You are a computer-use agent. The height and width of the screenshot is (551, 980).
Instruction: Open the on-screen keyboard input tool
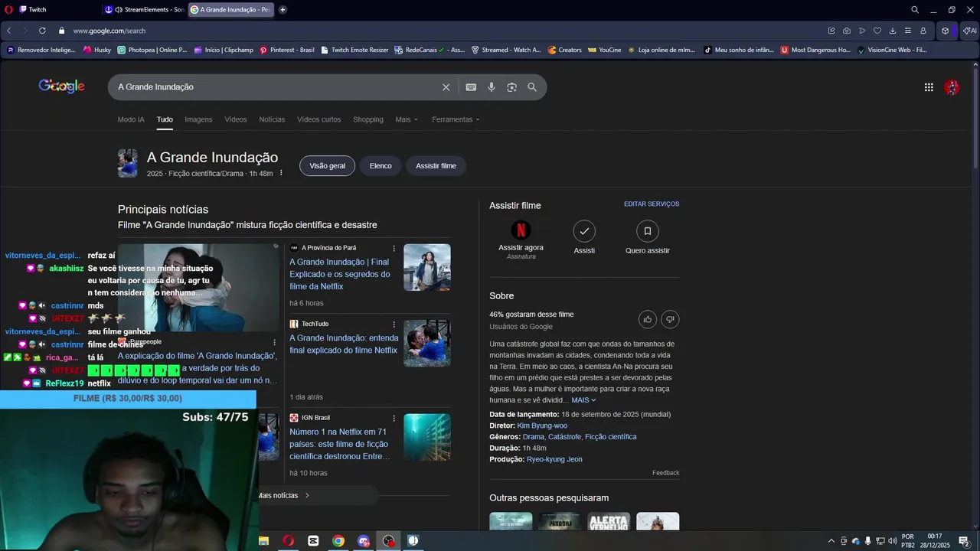click(471, 87)
